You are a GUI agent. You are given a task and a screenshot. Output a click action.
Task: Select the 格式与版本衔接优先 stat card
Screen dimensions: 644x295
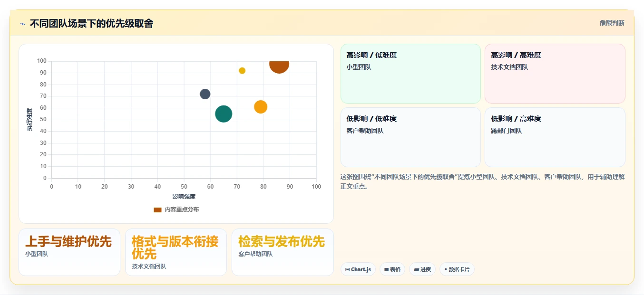click(x=176, y=252)
